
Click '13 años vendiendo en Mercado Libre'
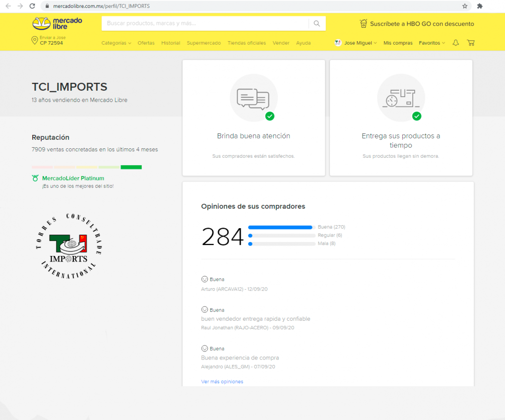(79, 100)
